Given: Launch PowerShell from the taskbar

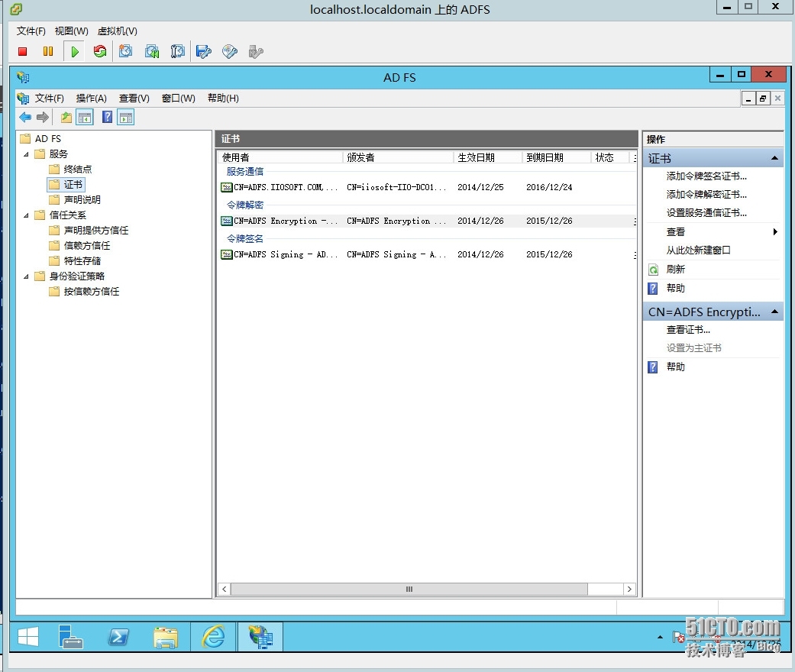Looking at the screenshot, I should pos(118,637).
